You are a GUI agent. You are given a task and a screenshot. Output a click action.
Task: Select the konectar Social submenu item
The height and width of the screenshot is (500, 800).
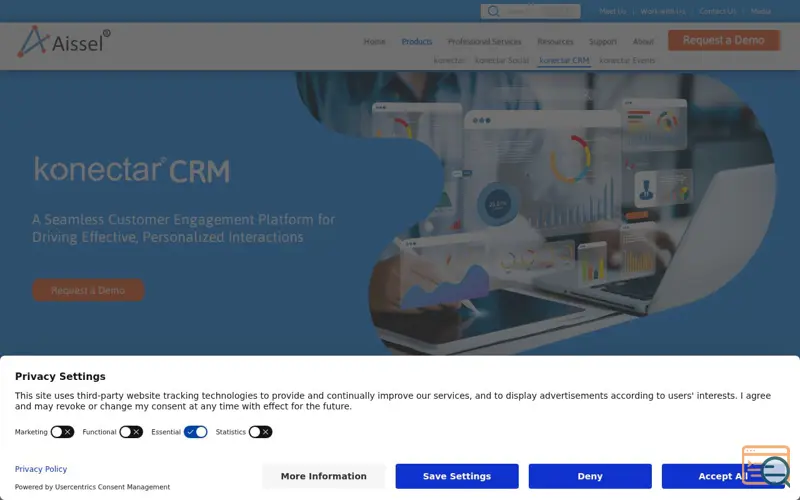[502, 60]
